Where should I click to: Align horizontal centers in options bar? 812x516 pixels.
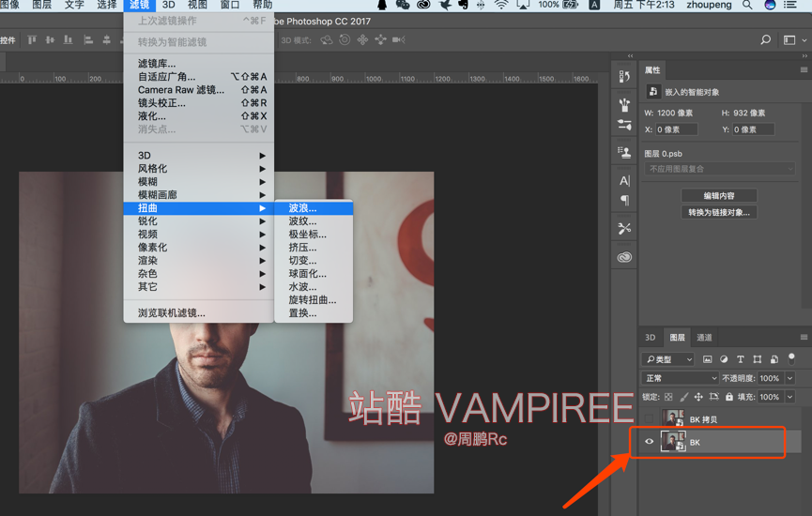coord(107,39)
